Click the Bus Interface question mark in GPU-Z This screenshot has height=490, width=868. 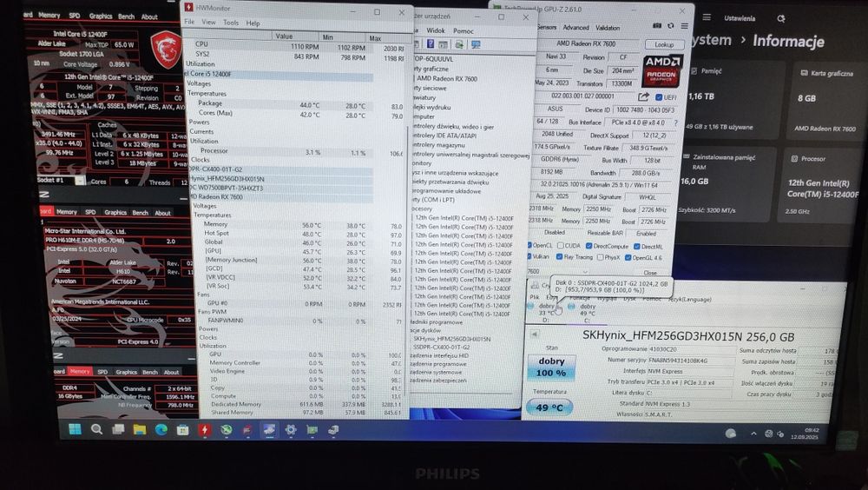pos(676,122)
